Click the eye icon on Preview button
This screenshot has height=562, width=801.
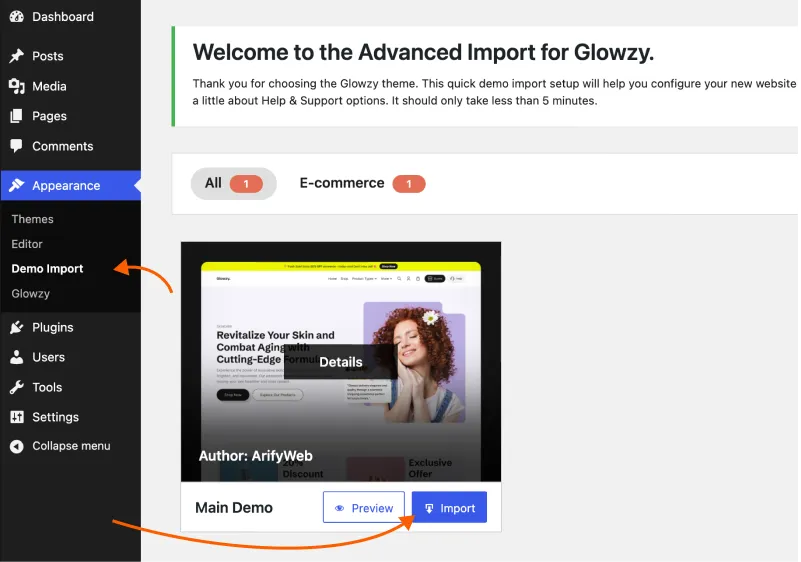(x=339, y=508)
